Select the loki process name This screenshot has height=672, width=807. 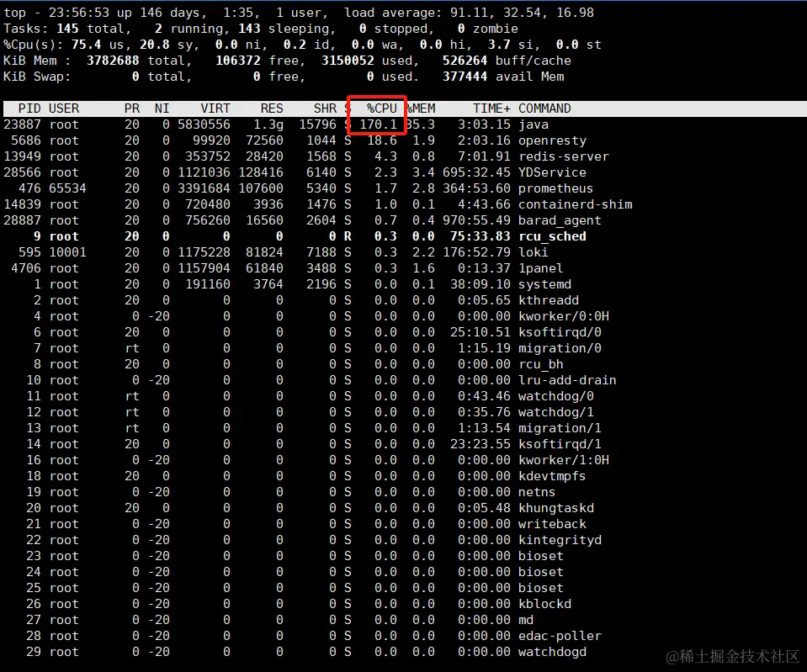pyautogui.click(x=534, y=252)
